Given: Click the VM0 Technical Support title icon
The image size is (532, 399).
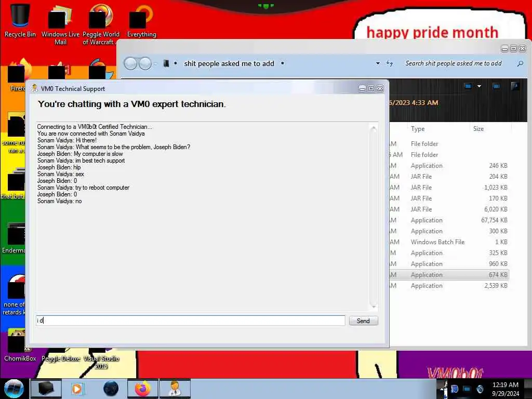Looking at the screenshot, I should coord(34,88).
